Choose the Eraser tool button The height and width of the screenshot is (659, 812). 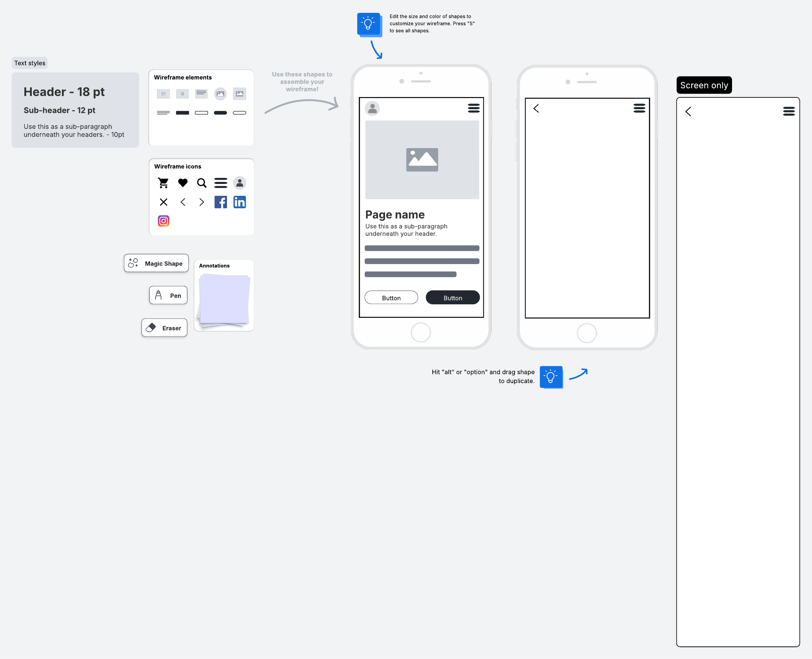(x=164, y=328)
